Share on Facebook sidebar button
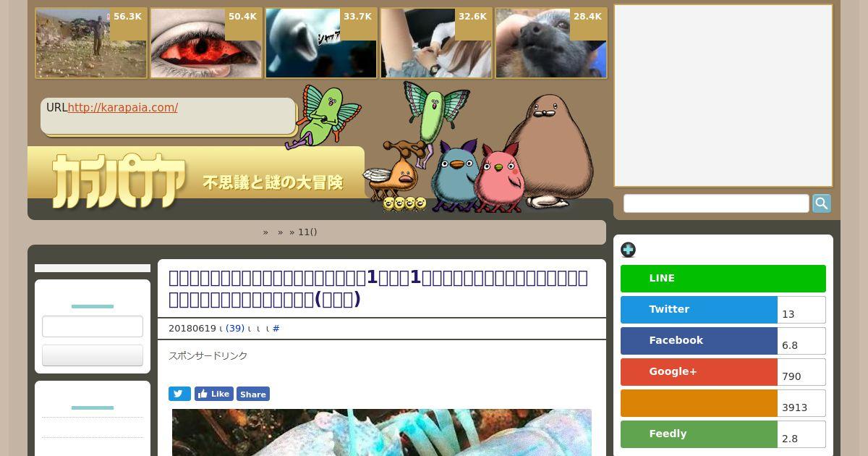This screenshot has height=456, width=868. (699, 341)
